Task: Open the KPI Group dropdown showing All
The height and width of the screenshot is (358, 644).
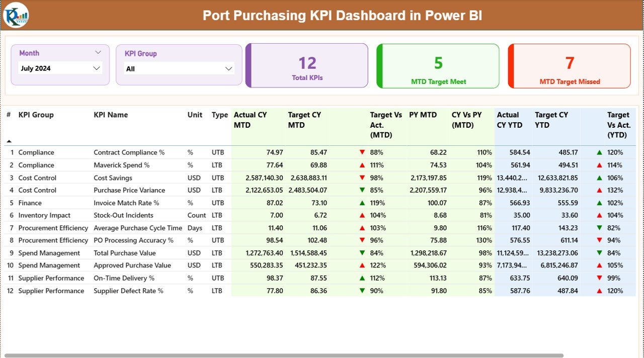Action: click(179, 68)
